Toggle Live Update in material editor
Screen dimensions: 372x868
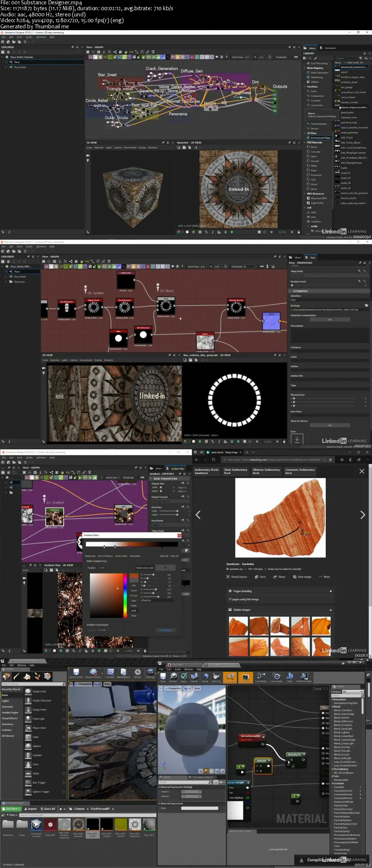click(x=276, y=677)
